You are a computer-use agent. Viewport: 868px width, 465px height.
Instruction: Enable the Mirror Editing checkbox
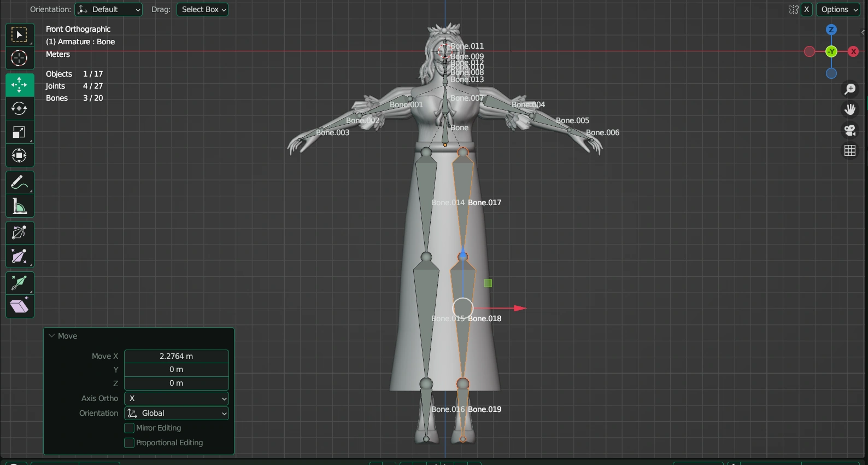(130, 428)
